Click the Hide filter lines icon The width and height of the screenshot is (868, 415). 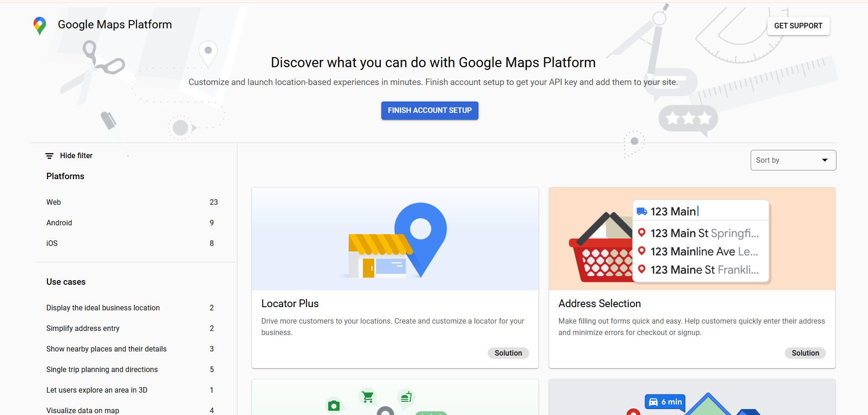coord(49,156)
